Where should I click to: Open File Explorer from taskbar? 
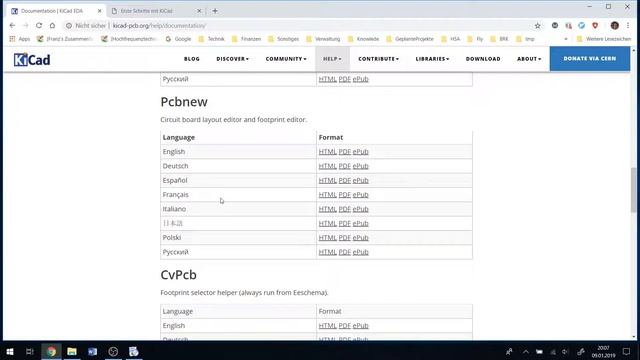pyautogui.click(x=72, y=351)
